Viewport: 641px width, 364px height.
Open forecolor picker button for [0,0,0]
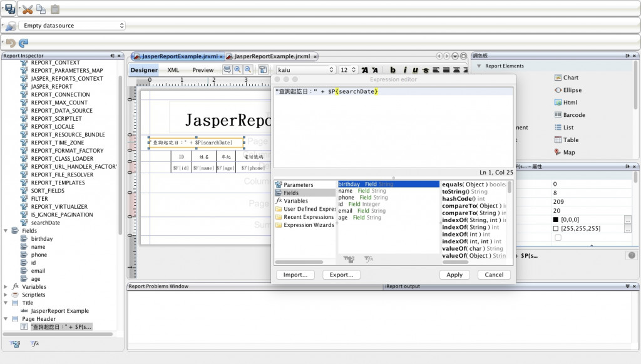(x=627, y=220)
